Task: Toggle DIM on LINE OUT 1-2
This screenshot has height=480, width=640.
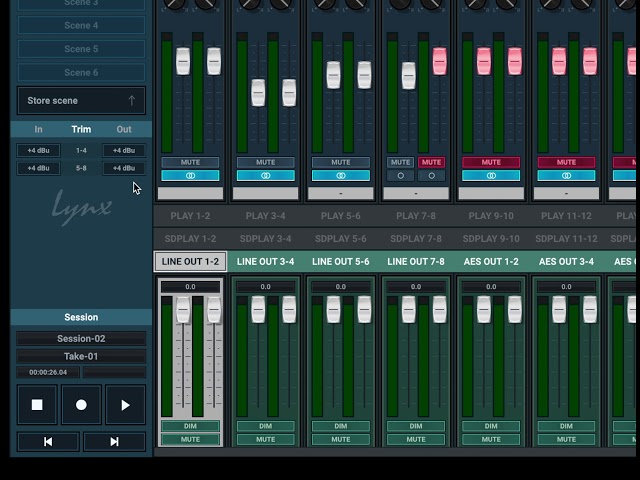Action: coord(190,426)
